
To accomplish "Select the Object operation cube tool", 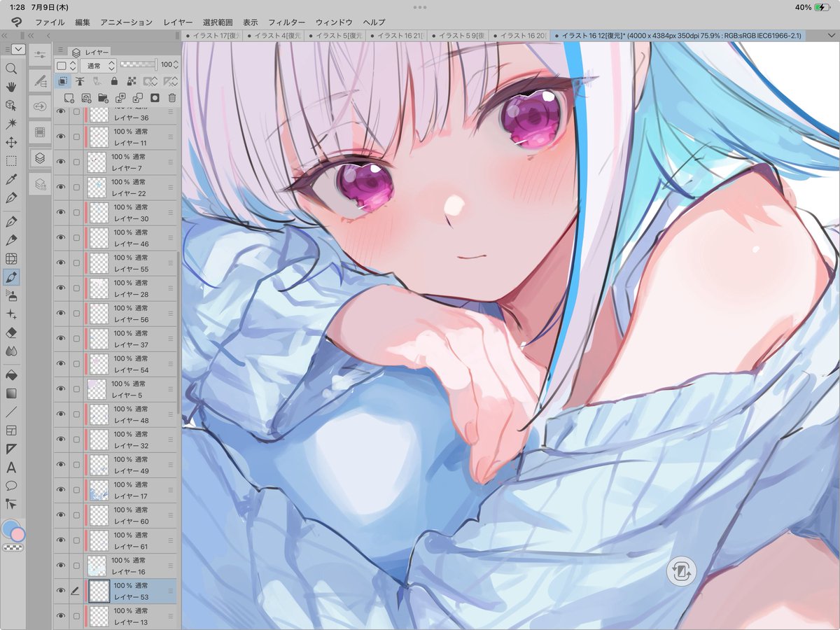I will 11,105.
